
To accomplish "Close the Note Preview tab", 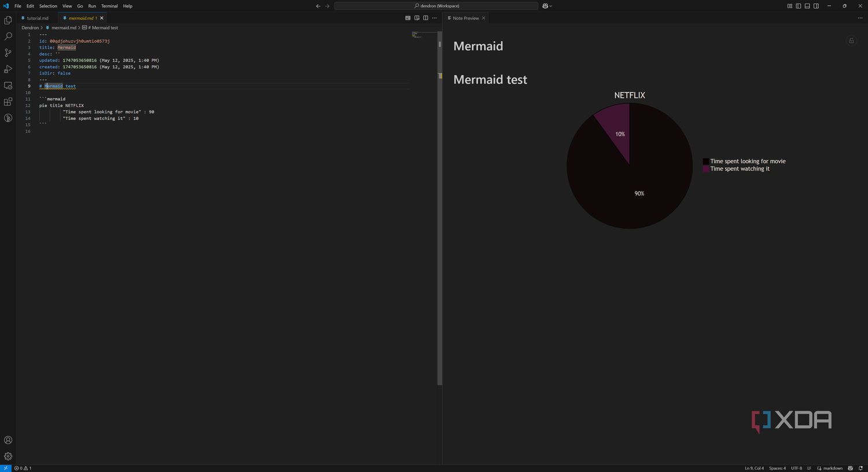I will (x=484, y=18).
